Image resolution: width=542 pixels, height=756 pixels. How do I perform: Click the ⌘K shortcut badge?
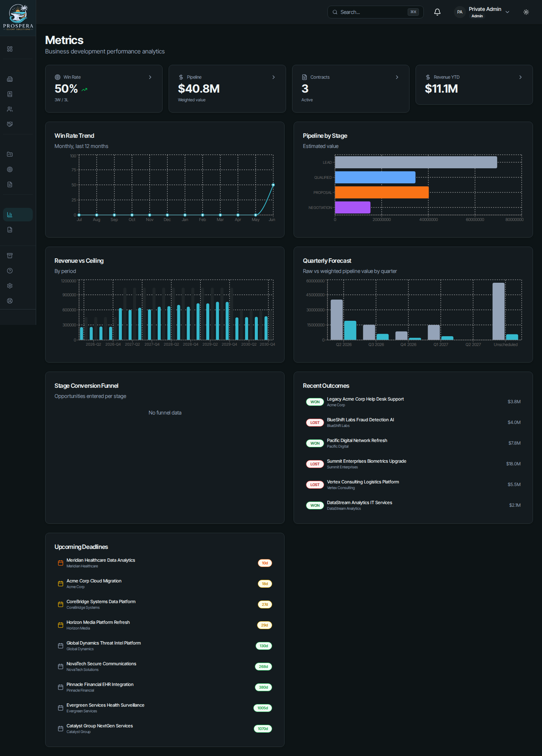point(413,12)
